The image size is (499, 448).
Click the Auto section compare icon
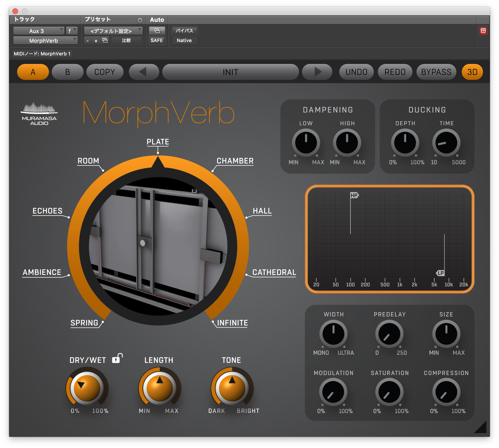(157, 31)
